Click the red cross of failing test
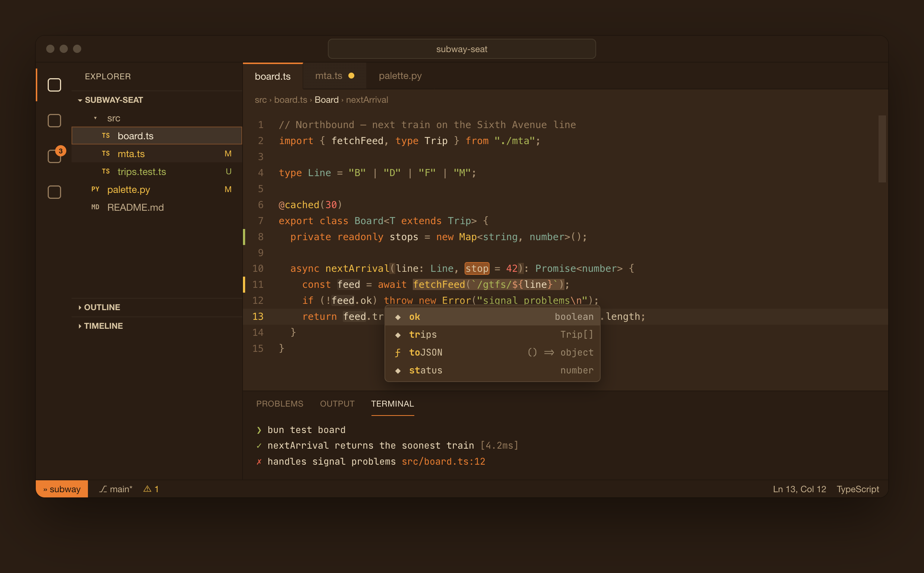 click(x=259, y=462)
